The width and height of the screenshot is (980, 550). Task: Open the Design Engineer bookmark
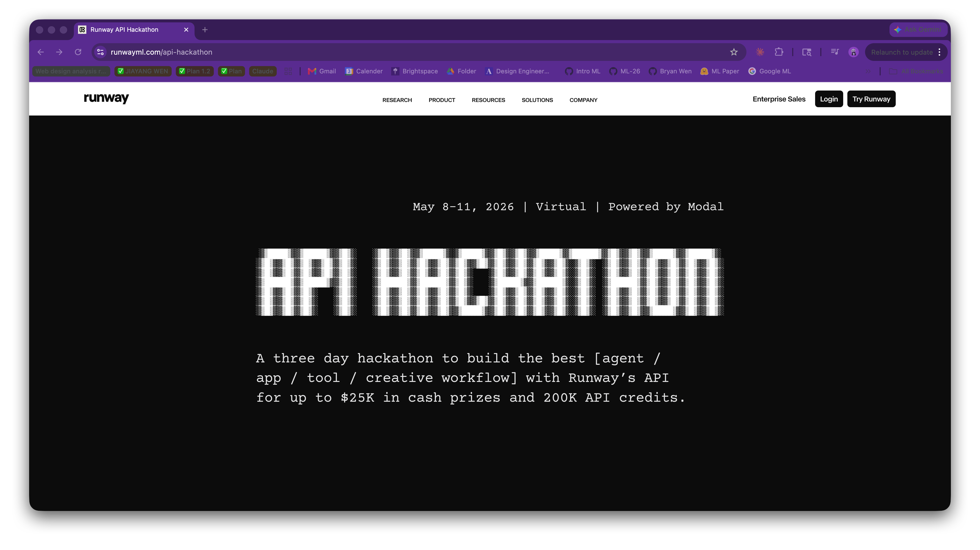click(517, 71)
